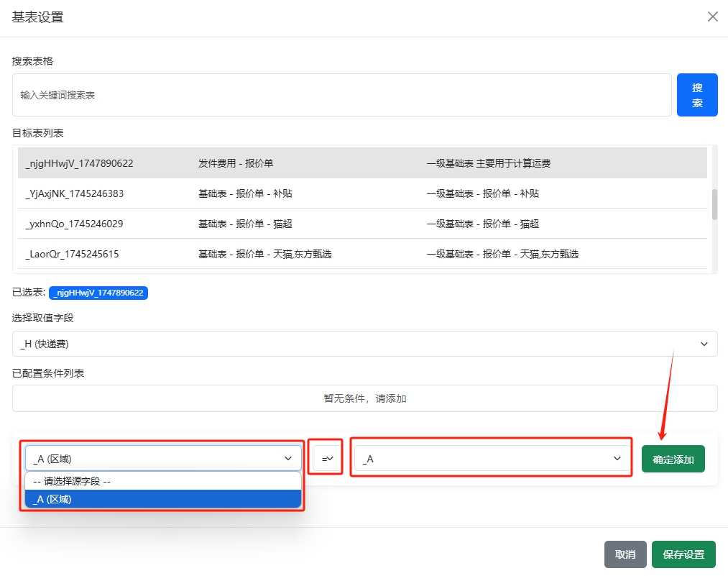Click the 确定添加 button
Image resolution: width=728 pixels, height=576 pixels.
pos(673,459)
